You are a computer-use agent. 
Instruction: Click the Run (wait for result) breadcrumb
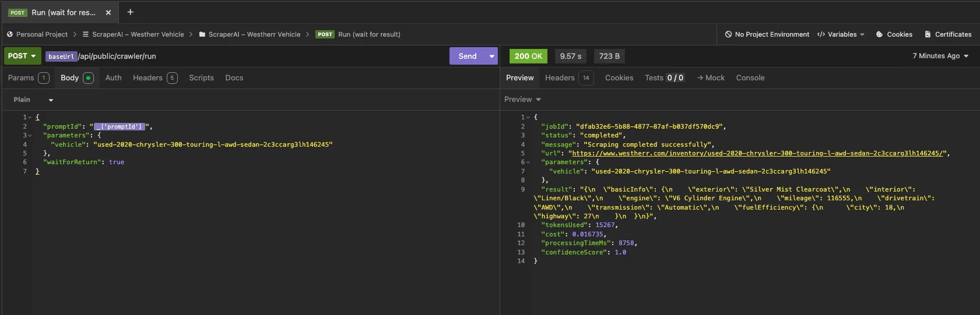pos(369,34)
